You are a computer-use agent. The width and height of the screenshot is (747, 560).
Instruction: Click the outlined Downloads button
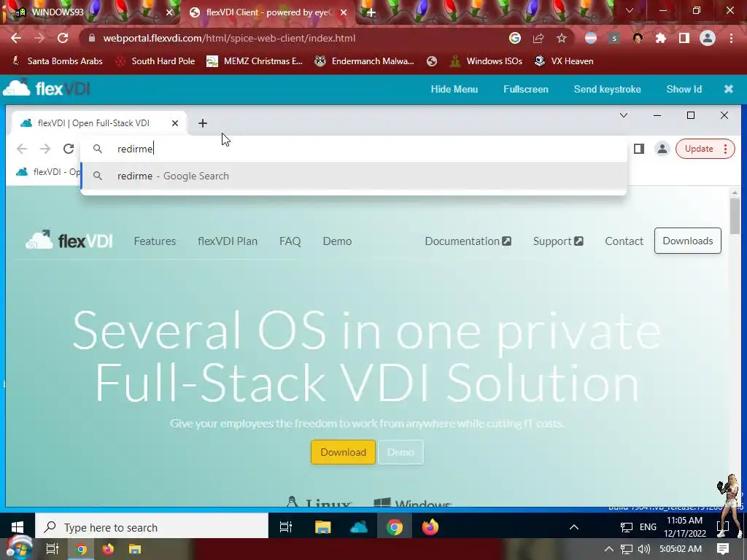(x=687, y=241)
